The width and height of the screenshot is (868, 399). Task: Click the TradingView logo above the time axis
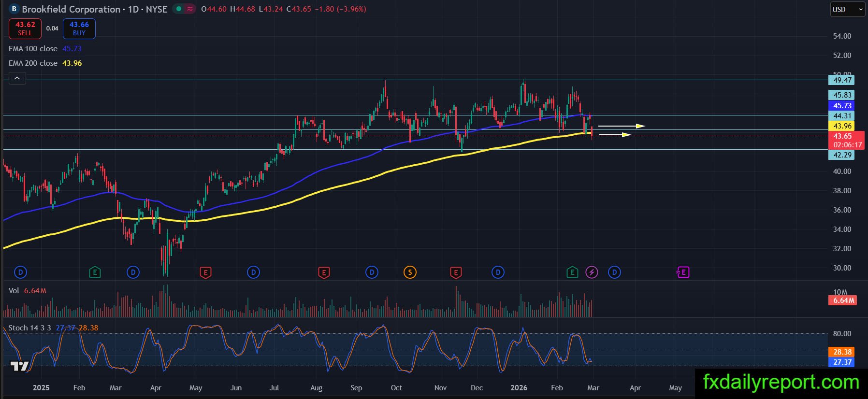20,366
